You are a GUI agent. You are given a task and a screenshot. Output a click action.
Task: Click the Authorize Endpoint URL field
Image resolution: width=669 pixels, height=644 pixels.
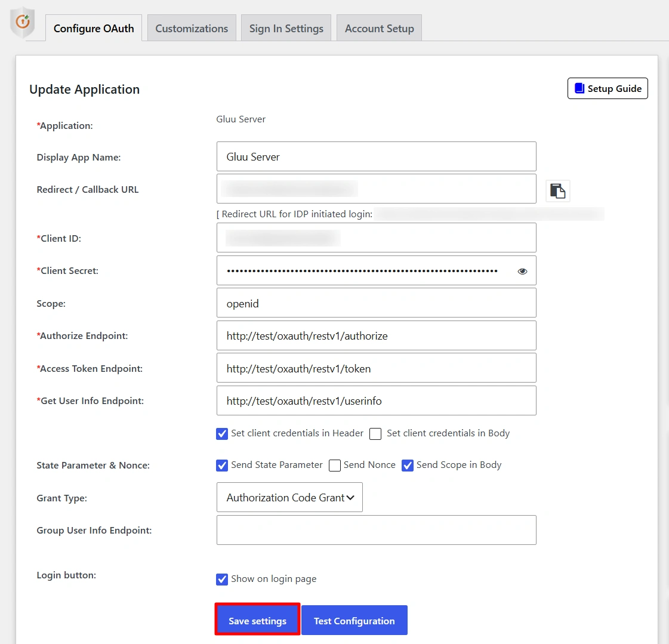pos(377,335)
